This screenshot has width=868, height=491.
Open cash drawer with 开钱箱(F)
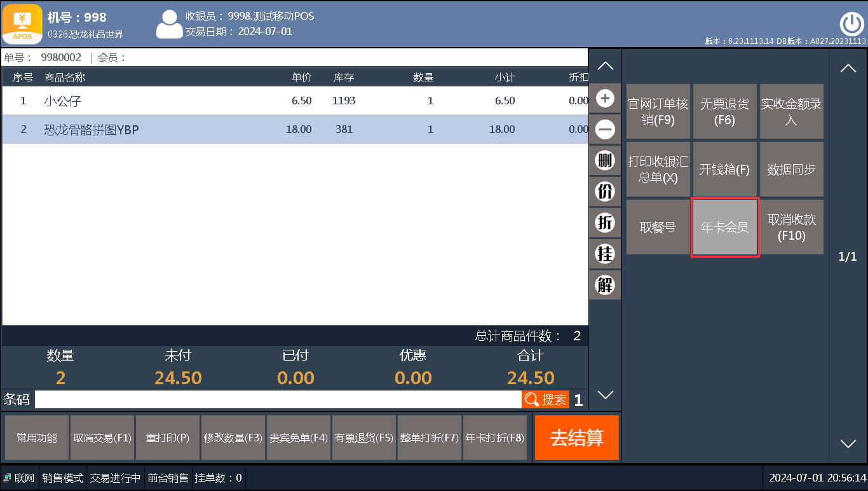725,169
